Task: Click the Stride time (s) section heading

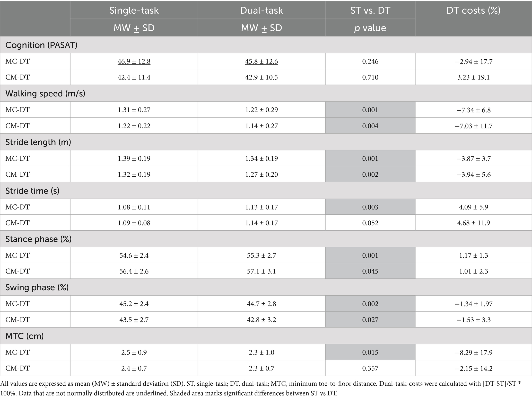Action: point(32,191)
